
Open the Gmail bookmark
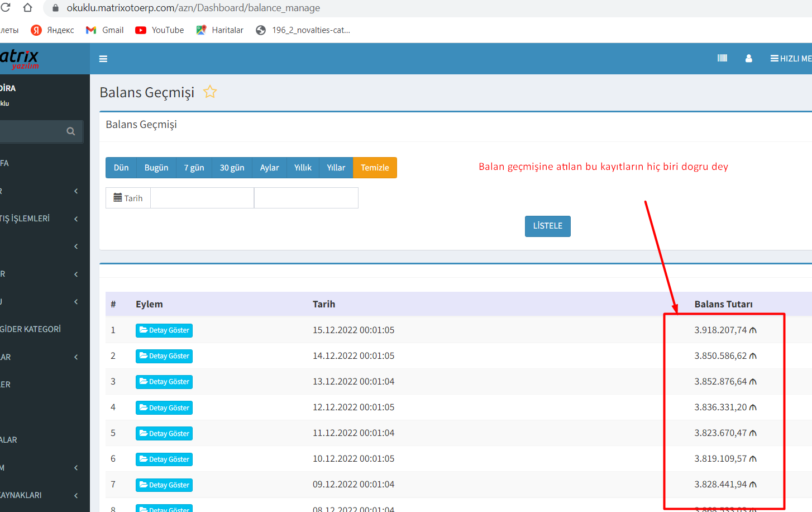tap(105, 30)
